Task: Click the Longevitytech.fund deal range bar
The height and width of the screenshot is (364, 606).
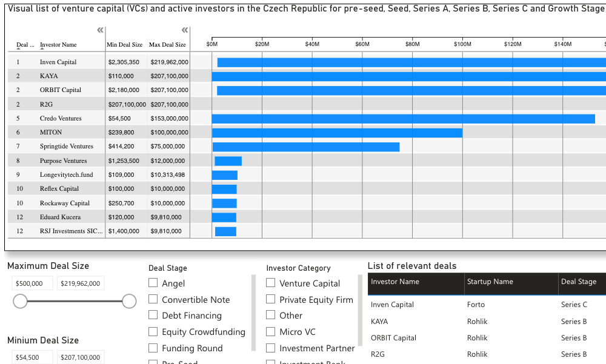Action: tap(225, 175)
